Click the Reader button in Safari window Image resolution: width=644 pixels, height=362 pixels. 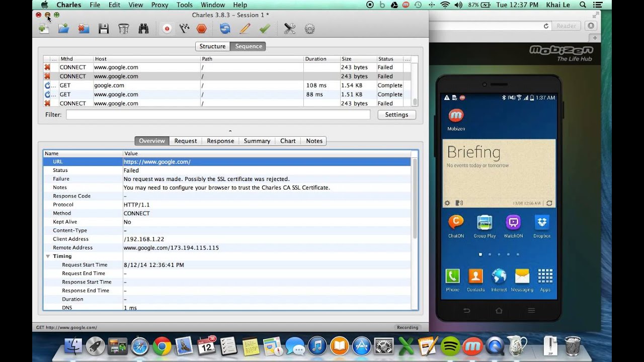(x=566, y=26)
